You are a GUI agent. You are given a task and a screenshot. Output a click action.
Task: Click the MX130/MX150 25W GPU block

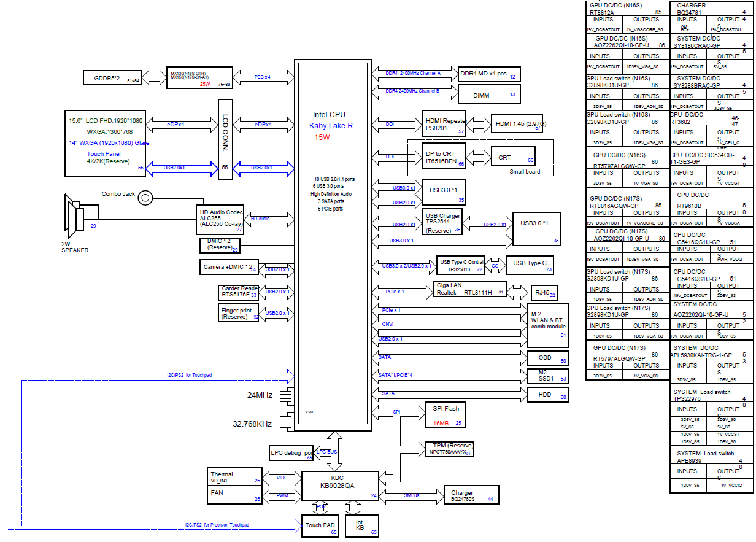(x=200, y=78)
